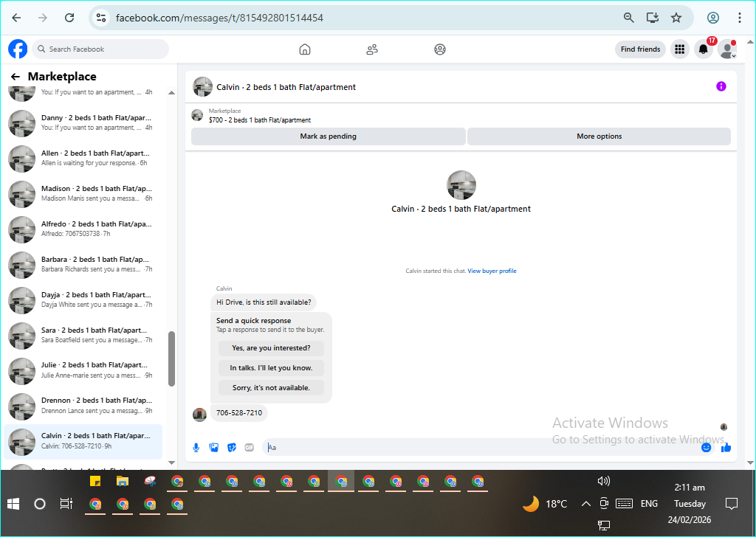
Task: Open Julie conversation in chat list
Action: [x=83, y=370]
